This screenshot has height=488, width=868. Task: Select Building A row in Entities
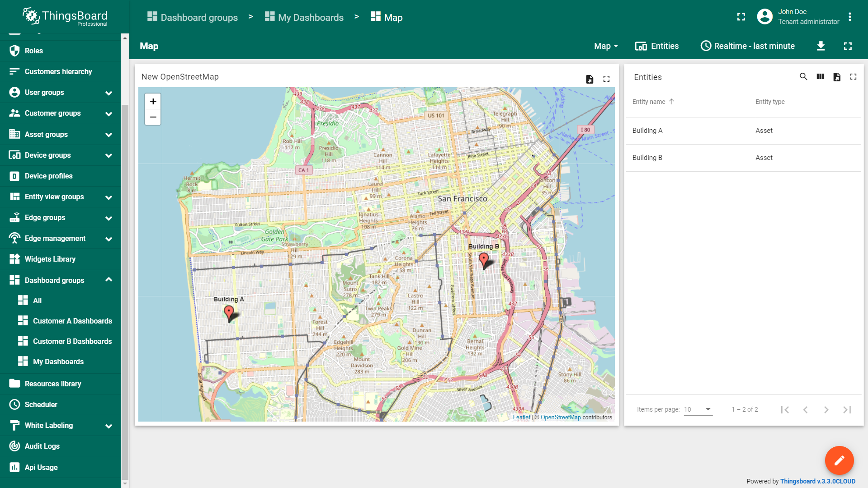tap(744, 131)
